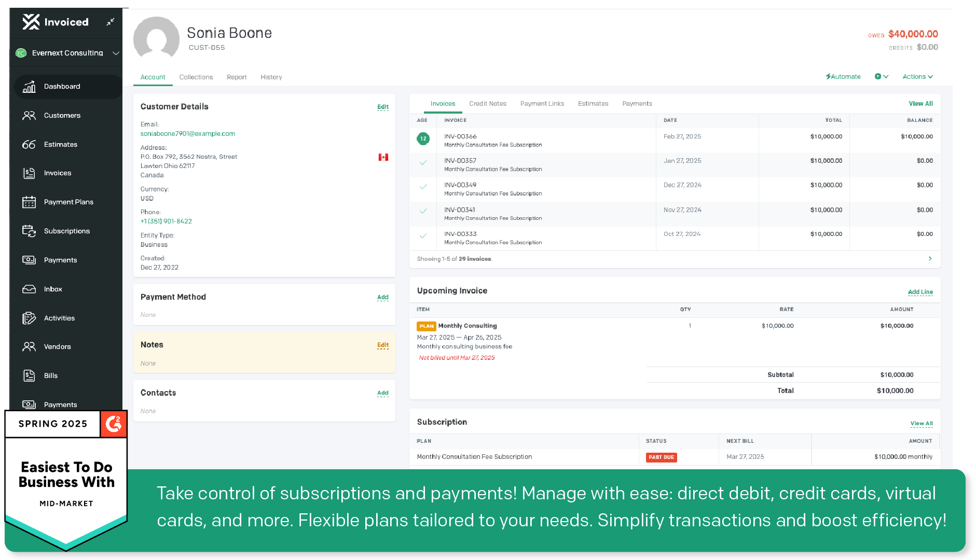Open the Estimates quote icon

[29, 145]
